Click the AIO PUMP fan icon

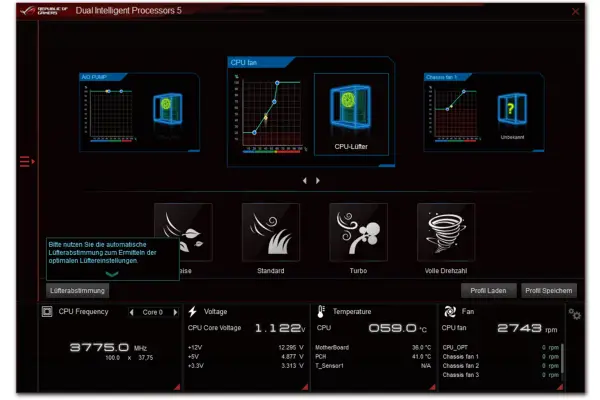(168, 108)
